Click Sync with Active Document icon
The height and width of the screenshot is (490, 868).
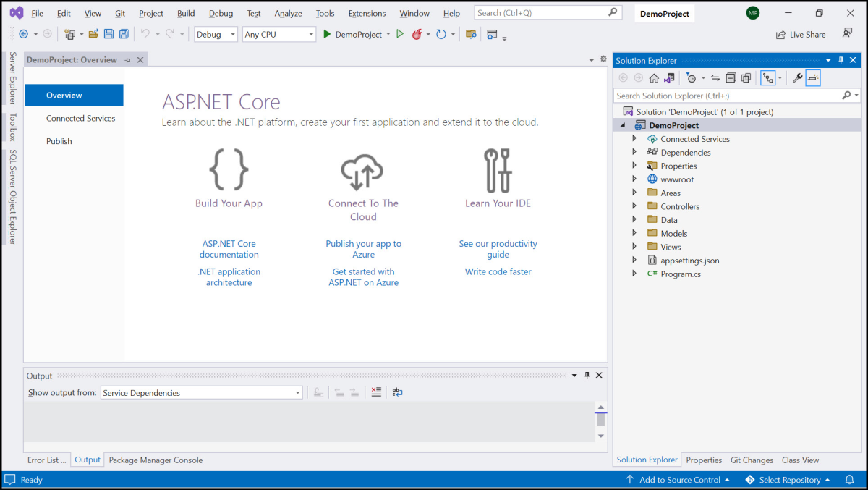(715, 78)
